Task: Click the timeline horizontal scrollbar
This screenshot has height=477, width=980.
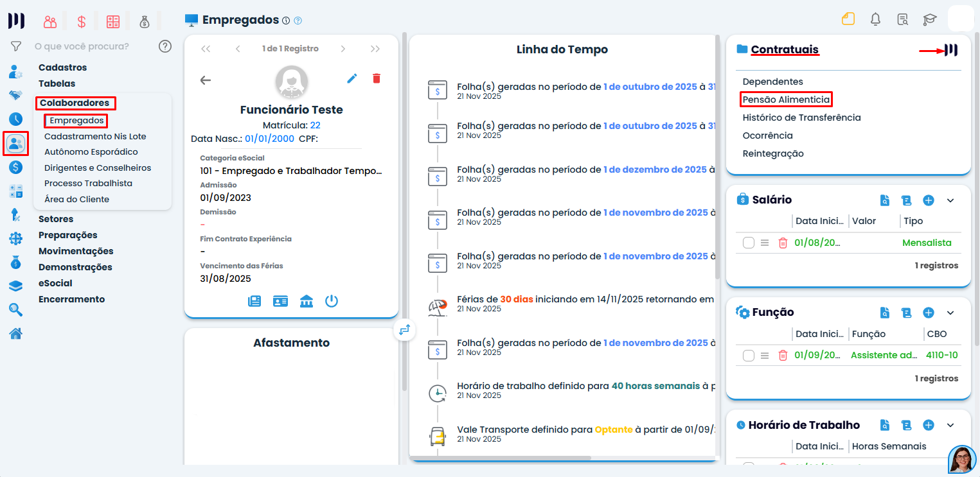Action: 501,458
